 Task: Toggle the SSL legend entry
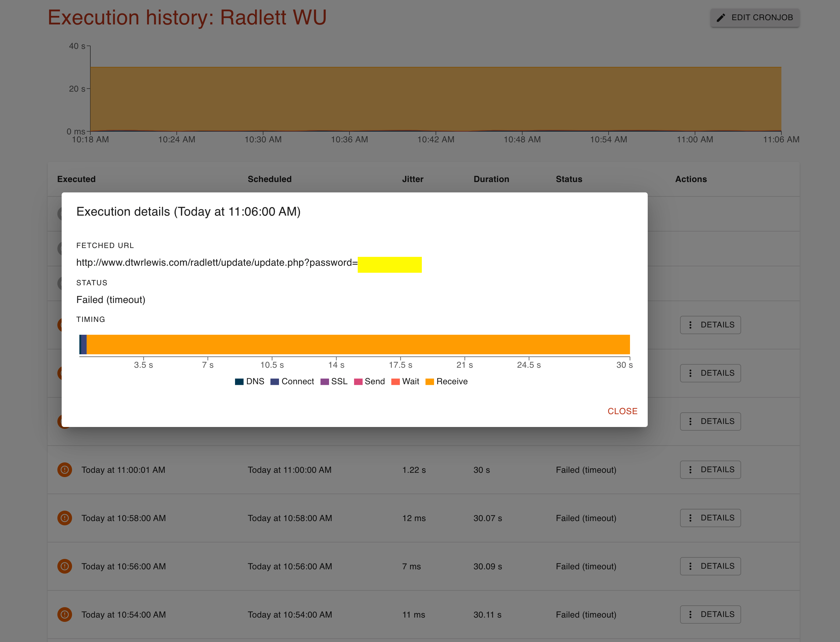coord(334,381)
